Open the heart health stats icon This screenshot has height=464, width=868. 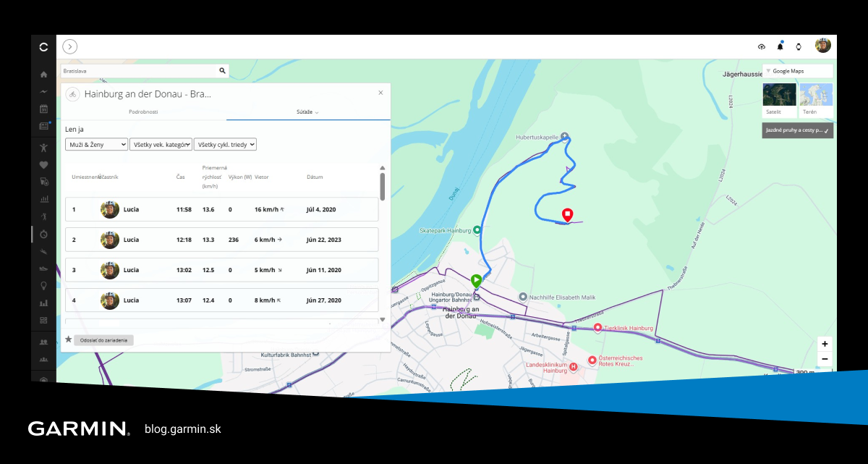pos(43,165)
